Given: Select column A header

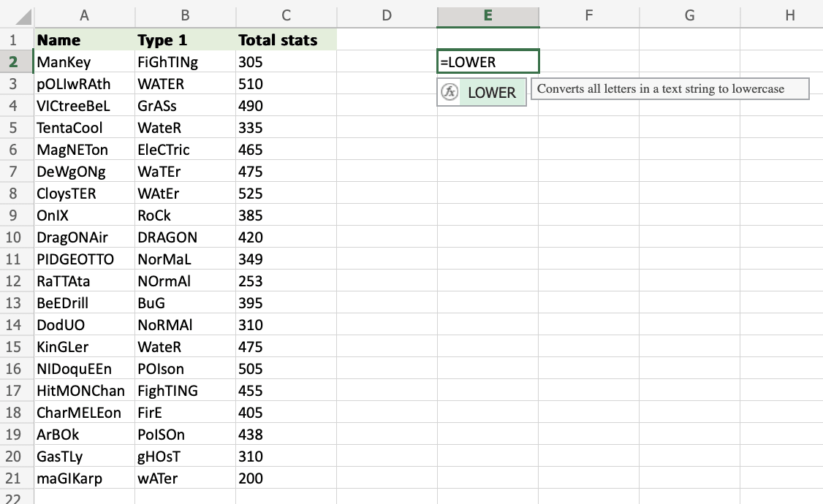Looking at the screenshot, I should pyautogui.click(x=85, y=15).
